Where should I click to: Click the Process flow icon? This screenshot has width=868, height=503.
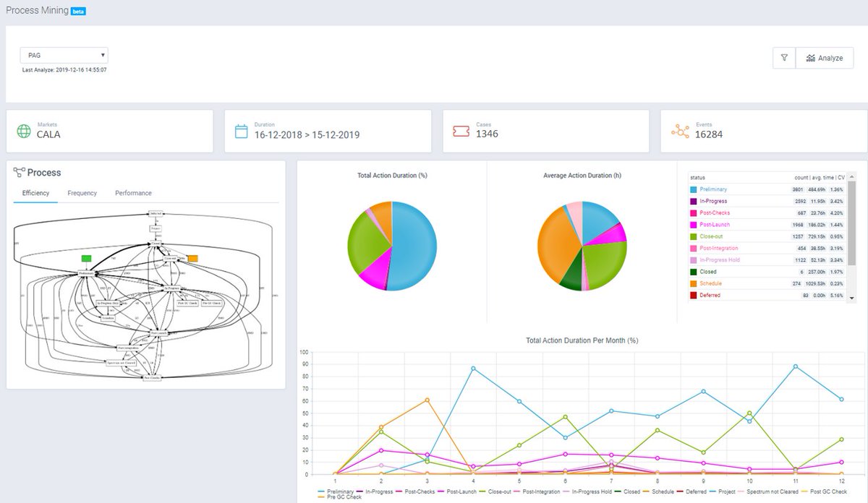click(19, 173)
